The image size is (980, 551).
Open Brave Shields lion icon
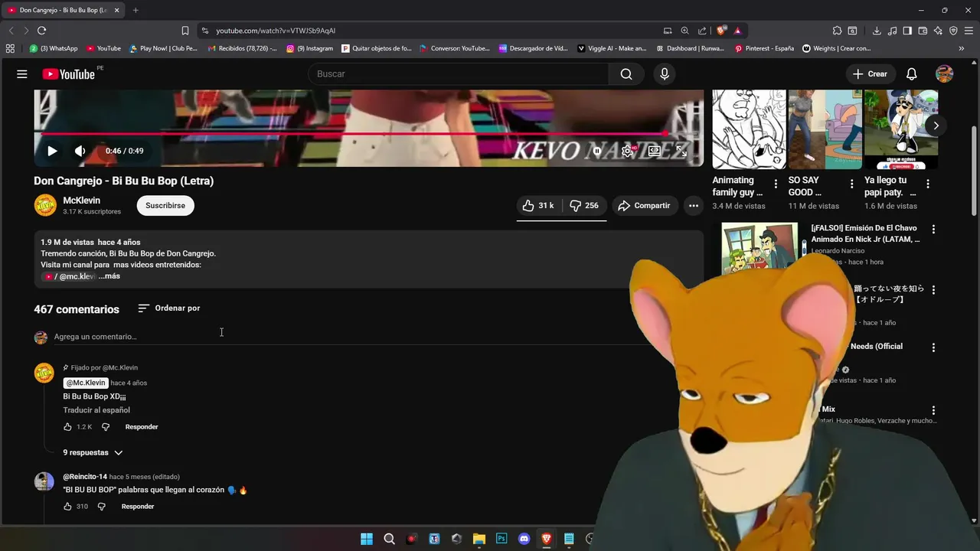click(721, 31)
